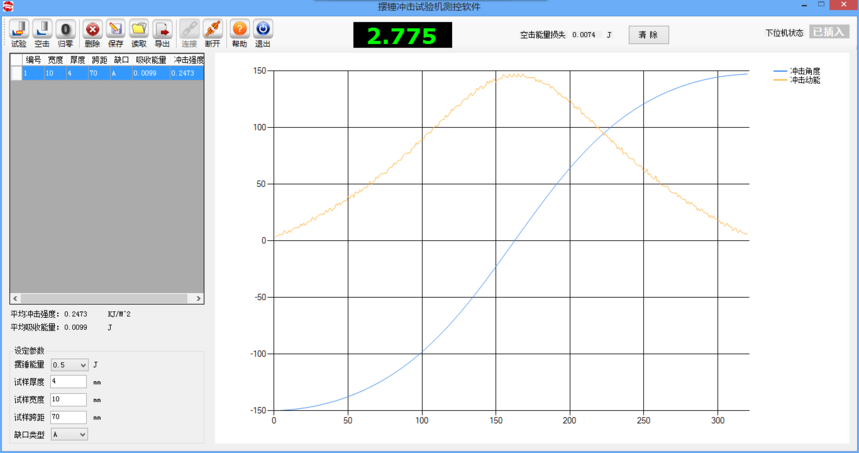Click the 吸收能量 column header
859x453 pixels.
click(x=151, y=60)
